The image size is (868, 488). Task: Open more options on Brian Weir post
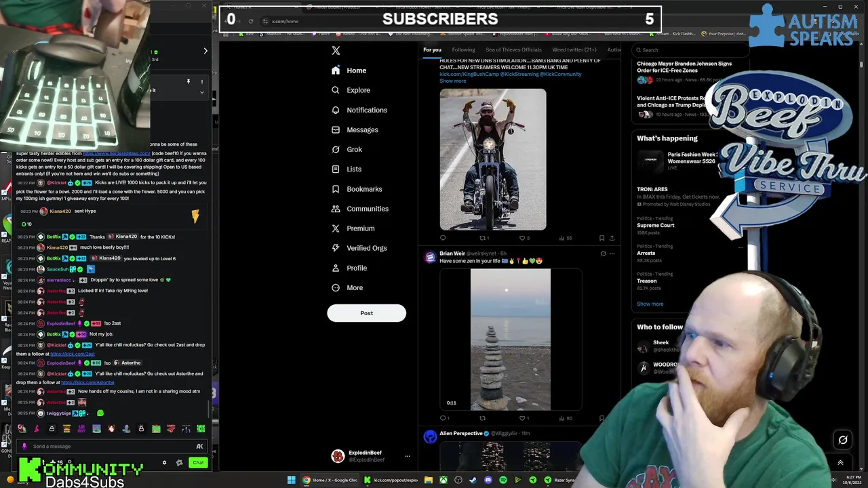(x=612, y=253)
